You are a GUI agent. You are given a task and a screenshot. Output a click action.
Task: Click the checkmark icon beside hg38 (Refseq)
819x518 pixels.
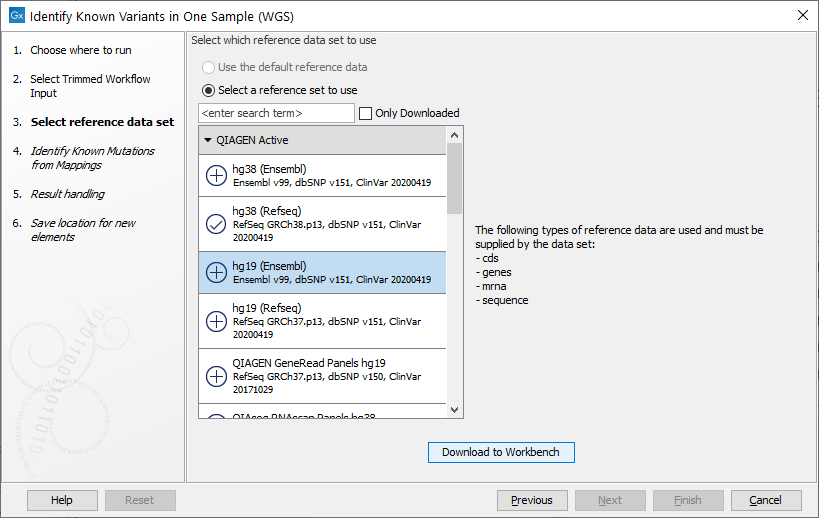(x=216, y=224)
